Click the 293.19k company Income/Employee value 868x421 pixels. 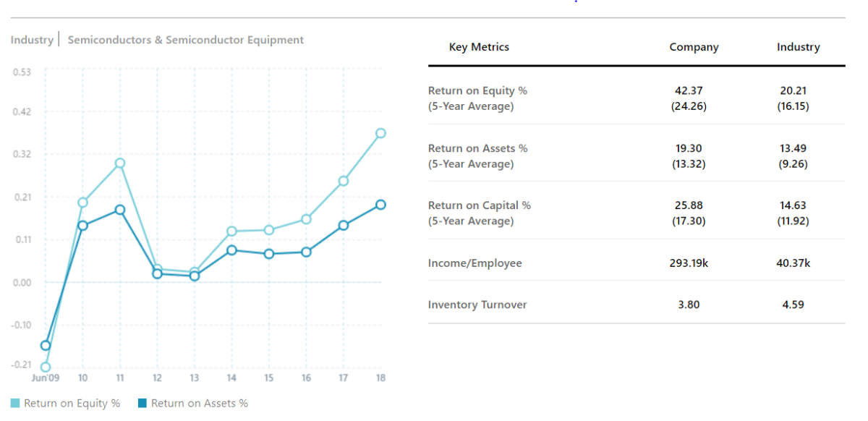[x=689, y=263]
